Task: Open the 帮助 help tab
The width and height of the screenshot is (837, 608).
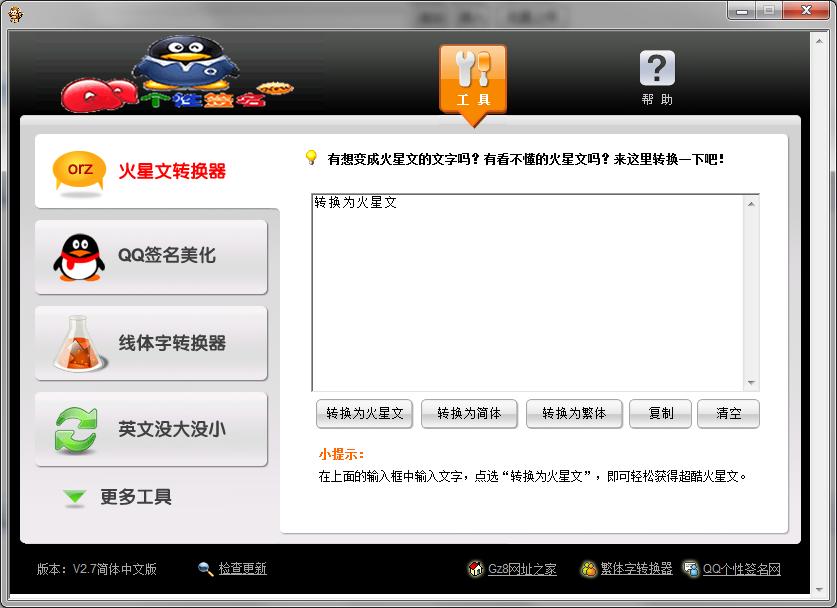Action: [657, 78]
